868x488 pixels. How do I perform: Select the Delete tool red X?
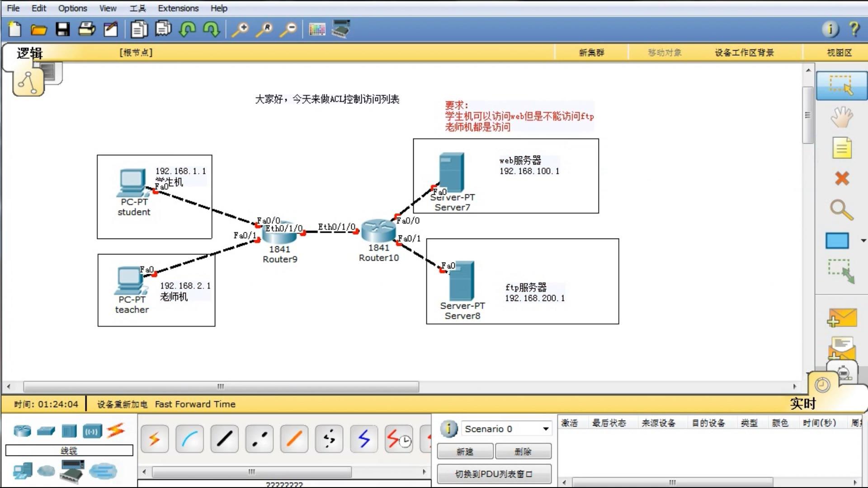click(841, 178)
